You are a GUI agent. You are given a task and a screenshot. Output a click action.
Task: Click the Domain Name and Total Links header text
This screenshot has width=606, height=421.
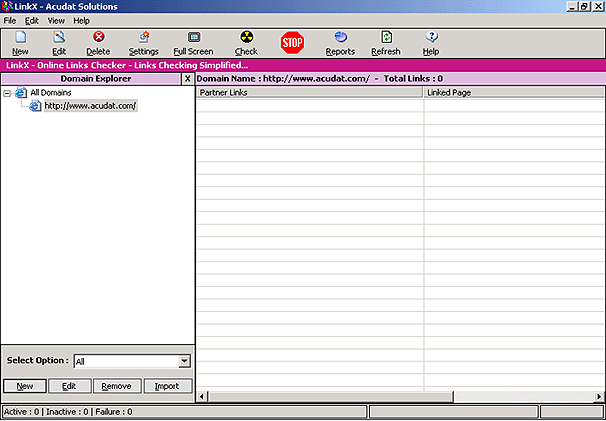point(320,79)
